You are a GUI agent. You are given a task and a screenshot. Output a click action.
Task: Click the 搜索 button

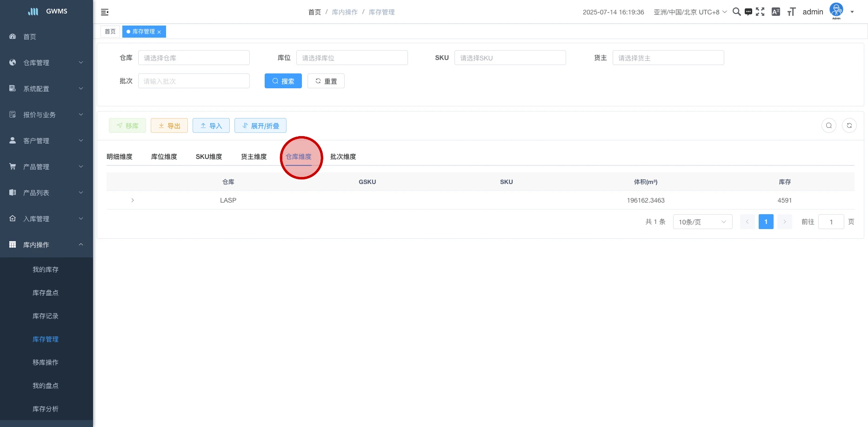click(x=283, y=81)
